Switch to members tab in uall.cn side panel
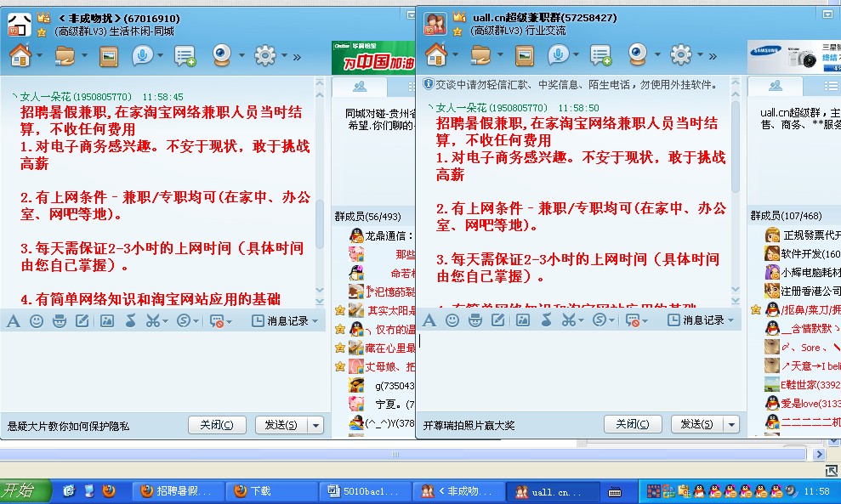 [775, 86]
